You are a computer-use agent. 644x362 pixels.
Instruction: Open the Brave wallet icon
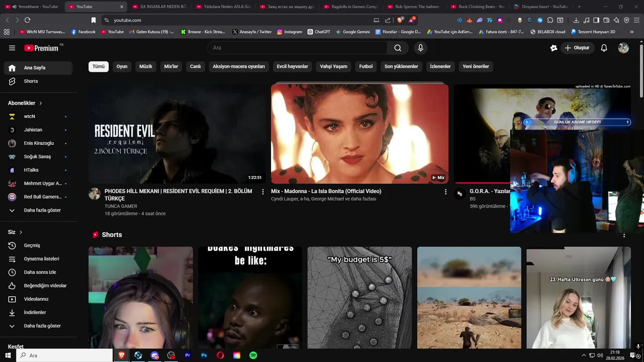[x=606, y=20]
